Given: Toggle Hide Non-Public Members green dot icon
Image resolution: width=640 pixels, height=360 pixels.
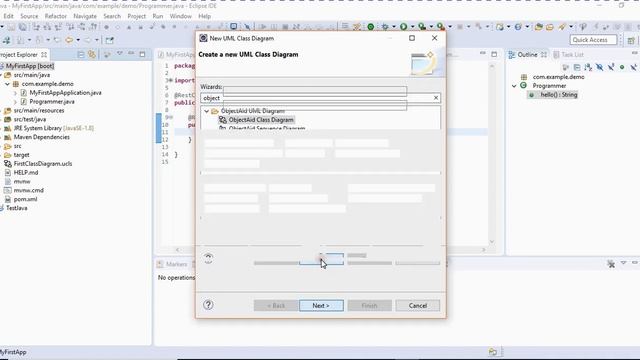Looking at the screenshot, I should [x=622, y=67].
